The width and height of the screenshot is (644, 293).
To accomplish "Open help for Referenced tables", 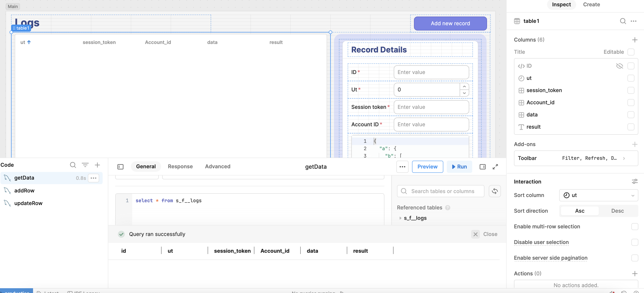I will click(x=447, y=208).
